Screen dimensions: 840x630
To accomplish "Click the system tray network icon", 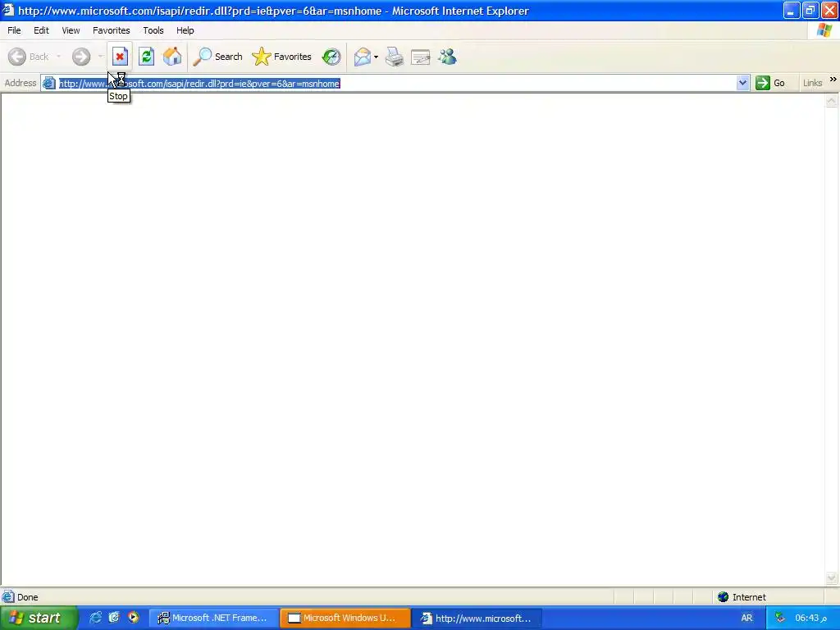I will (x=780, y=618).
